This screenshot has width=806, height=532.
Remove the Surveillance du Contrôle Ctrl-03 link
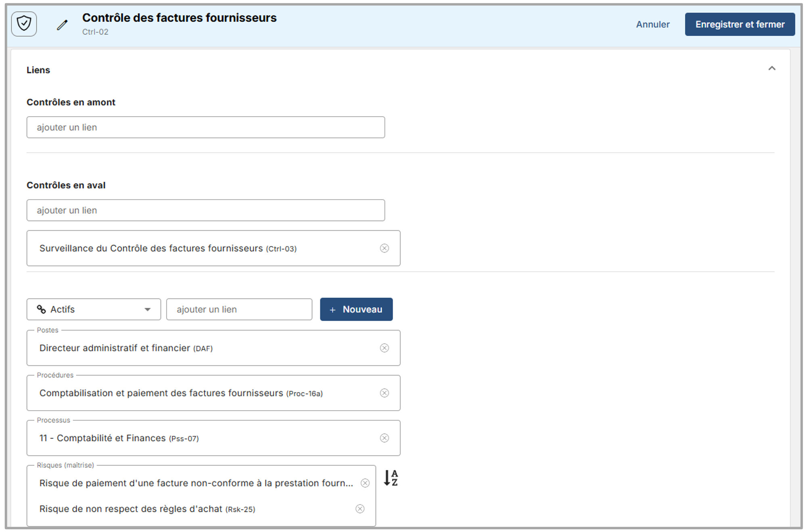pos(384,248)
